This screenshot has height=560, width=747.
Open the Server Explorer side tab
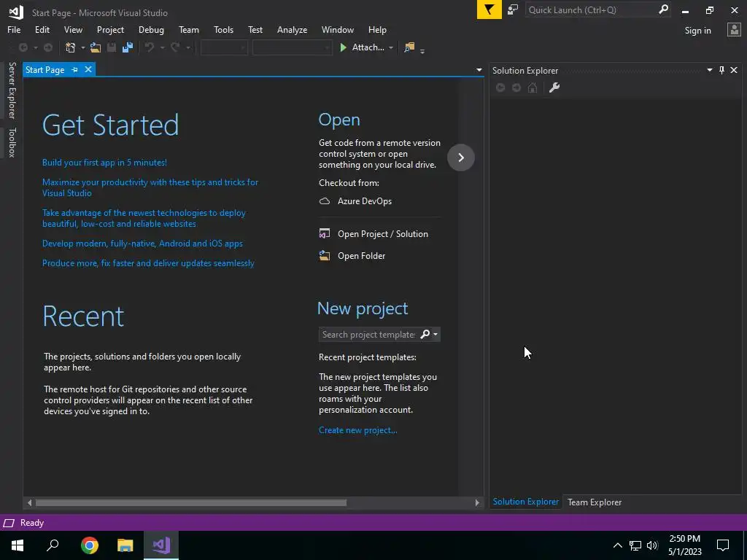point(12,90)
